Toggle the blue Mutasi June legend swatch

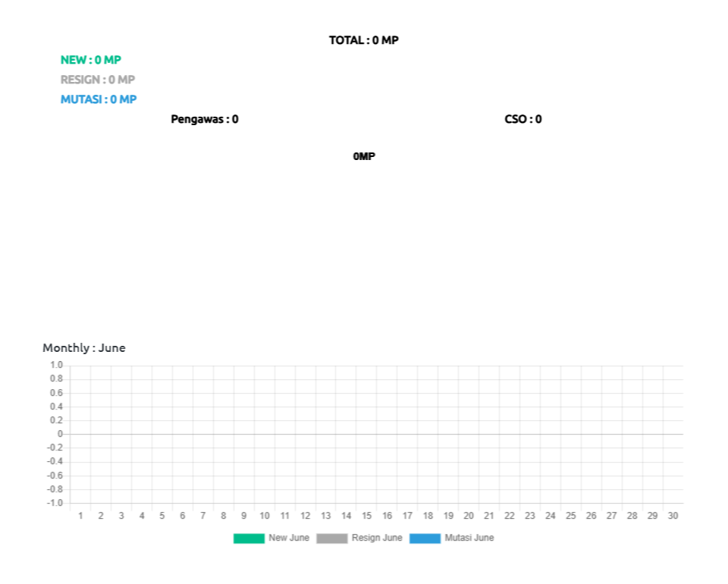coord(425,538)
